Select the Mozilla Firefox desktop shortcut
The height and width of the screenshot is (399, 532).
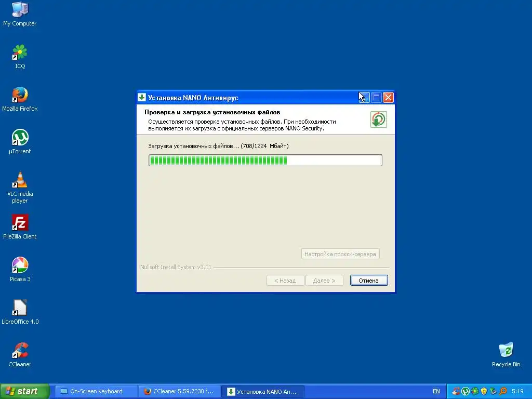tap(20, 99)
